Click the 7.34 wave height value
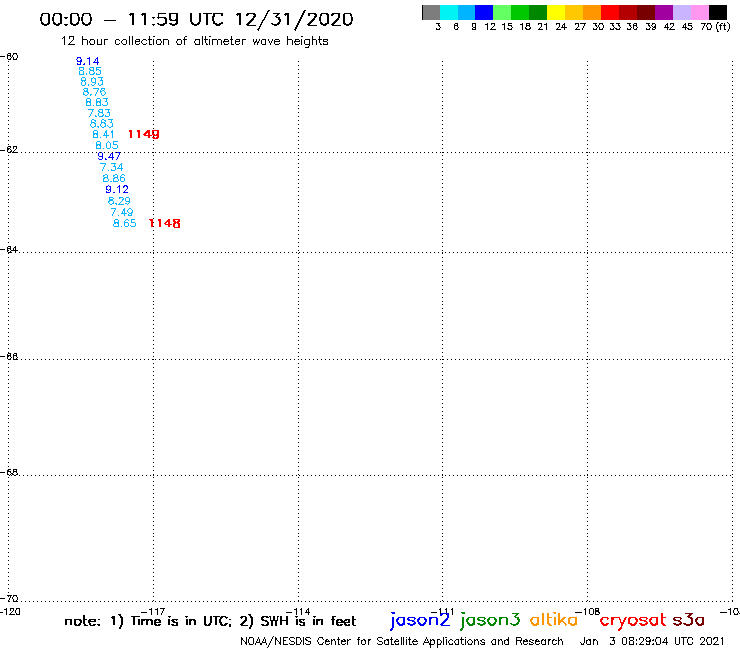 pos(112,168)
